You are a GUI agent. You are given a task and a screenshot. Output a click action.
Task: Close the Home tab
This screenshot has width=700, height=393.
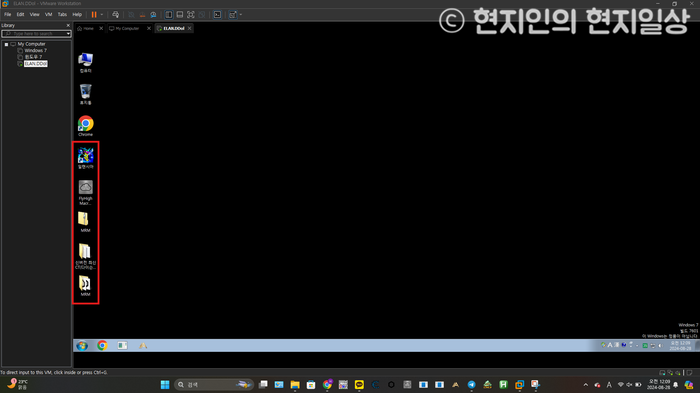[x=101, y=29]
